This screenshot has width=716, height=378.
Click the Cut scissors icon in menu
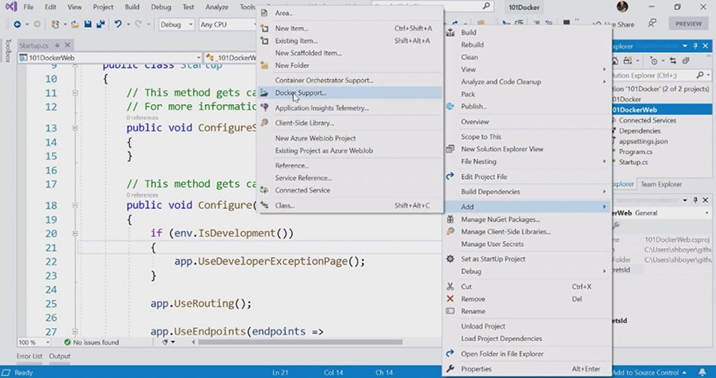(x=450, y=287)
